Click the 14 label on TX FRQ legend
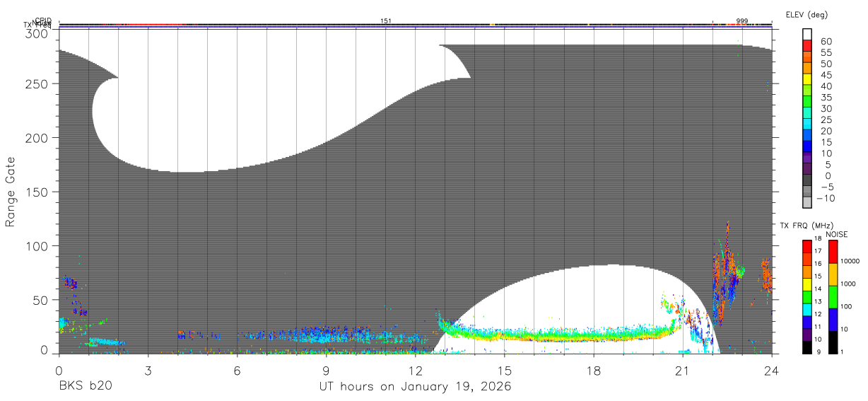 (818, 289)
